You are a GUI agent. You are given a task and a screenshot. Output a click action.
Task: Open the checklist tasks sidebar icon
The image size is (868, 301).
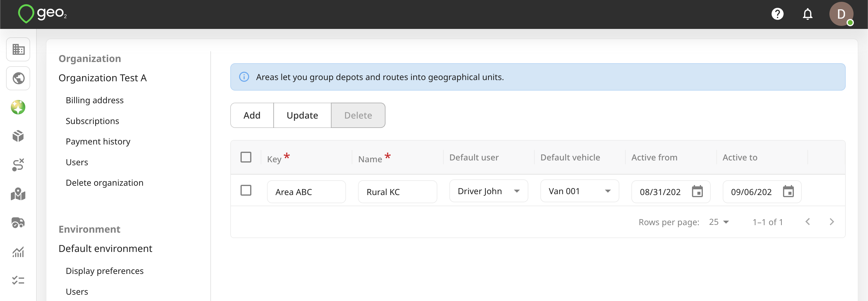[x=18, y=280]
